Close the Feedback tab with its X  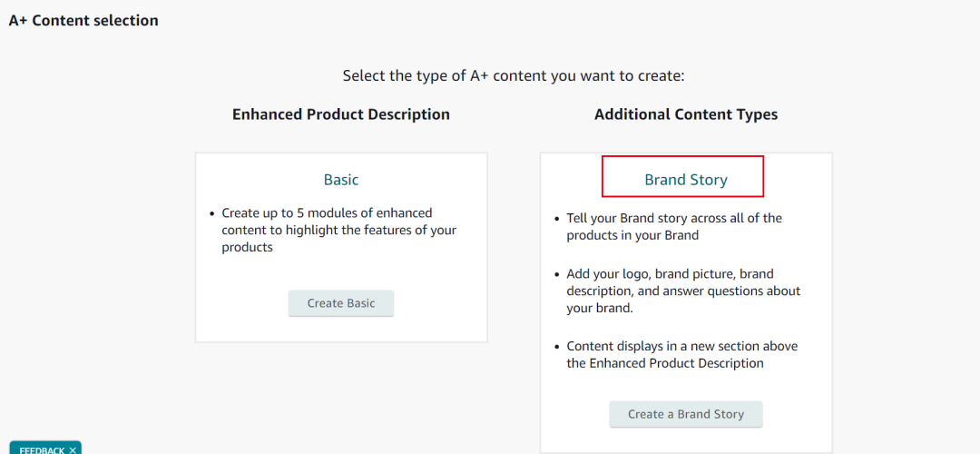coord(73,450)
